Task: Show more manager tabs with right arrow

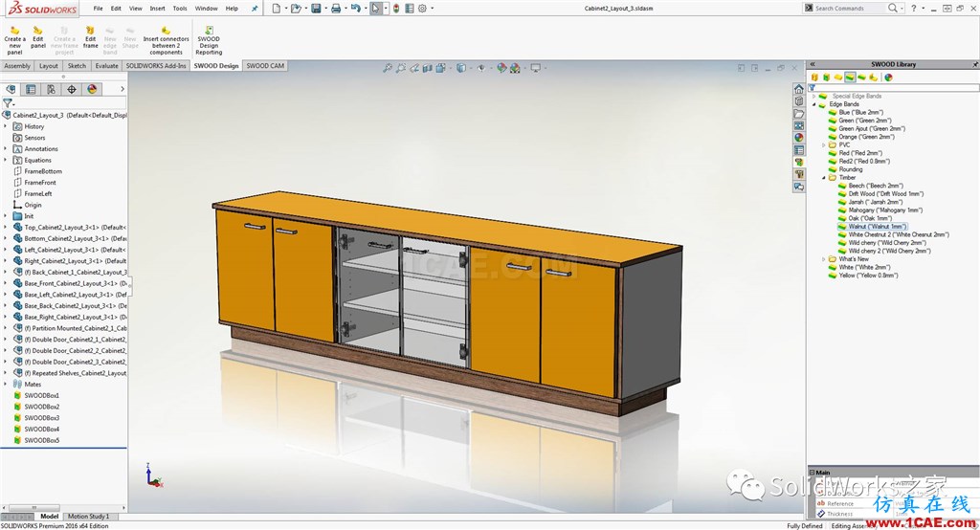Action: [122, 89]
